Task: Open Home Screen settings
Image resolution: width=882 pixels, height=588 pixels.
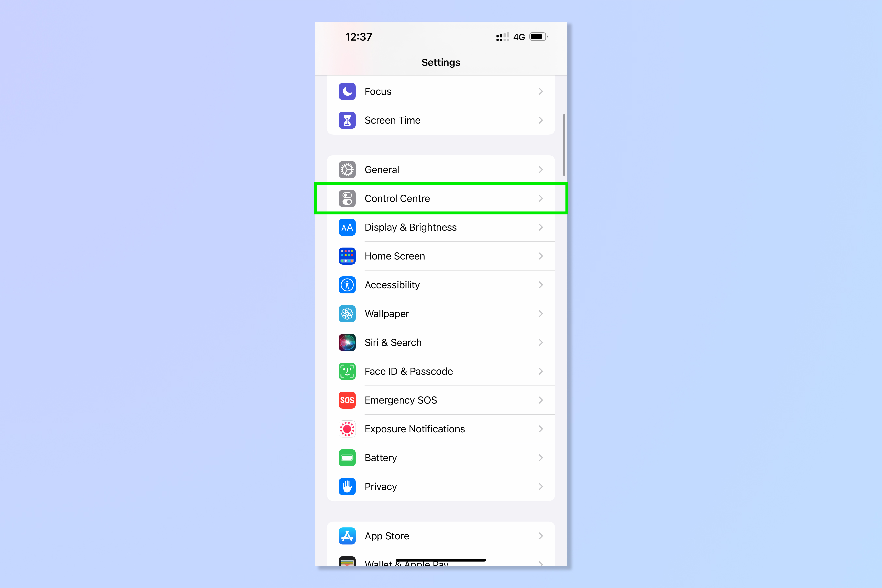Action: (441, 256)
